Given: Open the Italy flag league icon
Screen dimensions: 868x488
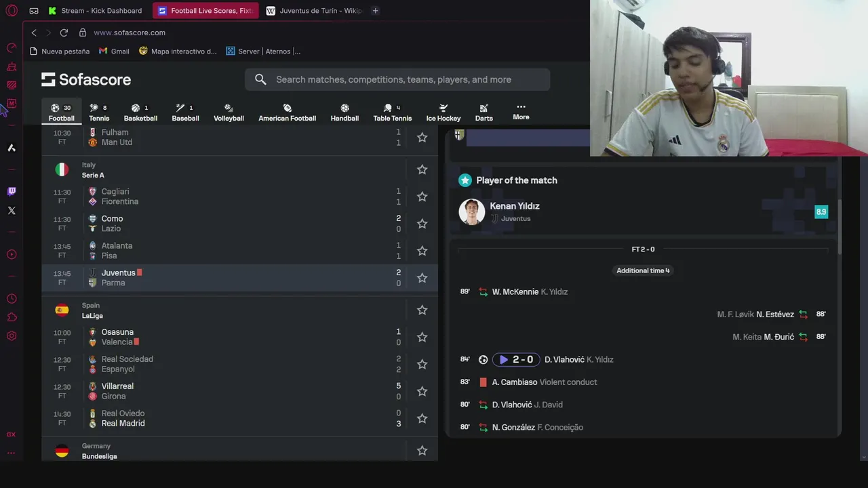Looking at the screenshot, I should 62,169.
